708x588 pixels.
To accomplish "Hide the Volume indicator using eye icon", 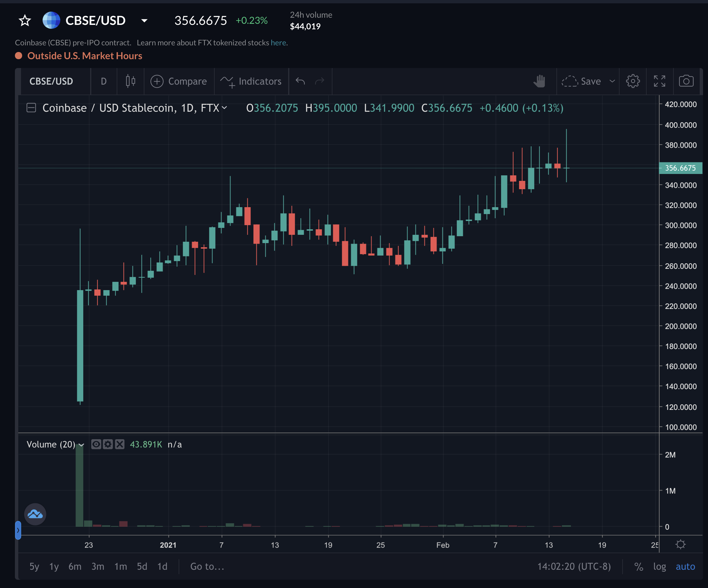I will pos(96,444).
